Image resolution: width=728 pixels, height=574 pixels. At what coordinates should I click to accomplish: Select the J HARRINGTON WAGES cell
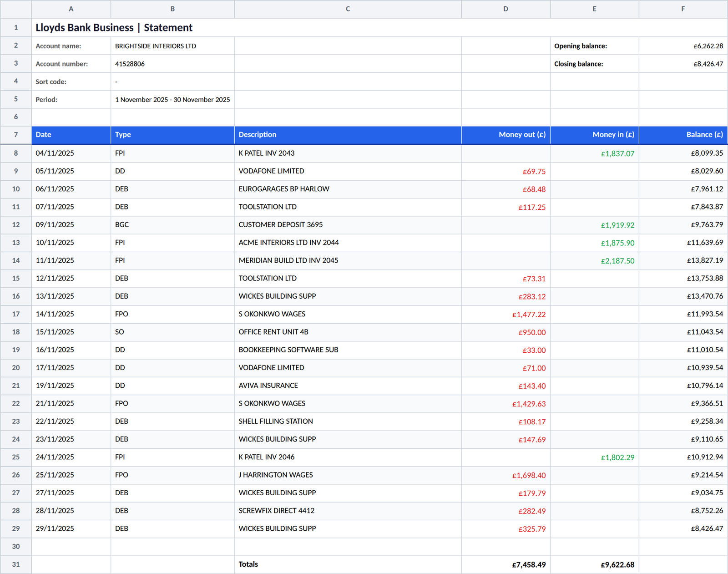pos(348,475)
